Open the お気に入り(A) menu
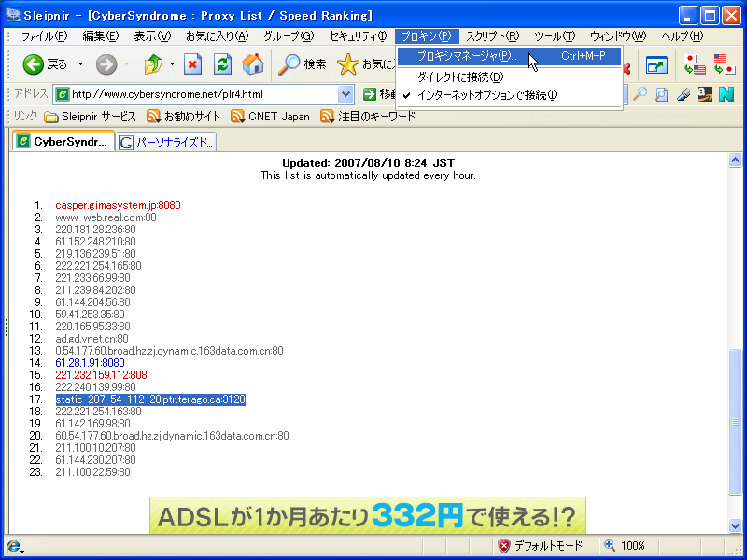The height and width of the screenshot is (560, 747). pos(217,36)
